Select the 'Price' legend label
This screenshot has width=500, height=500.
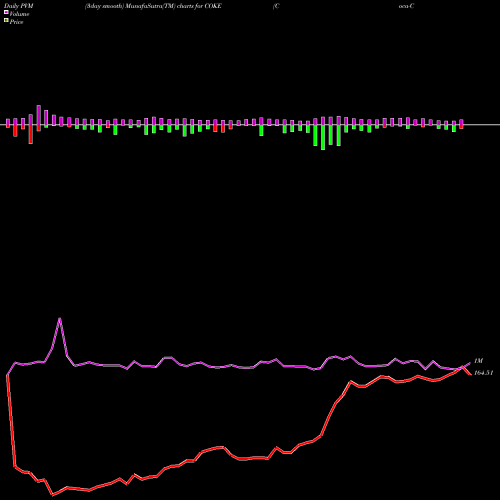click(x=16, y=22)
